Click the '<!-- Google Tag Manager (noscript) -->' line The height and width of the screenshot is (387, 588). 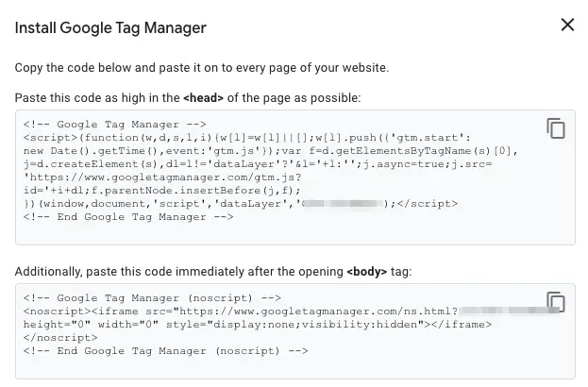(x=152, y=297)
